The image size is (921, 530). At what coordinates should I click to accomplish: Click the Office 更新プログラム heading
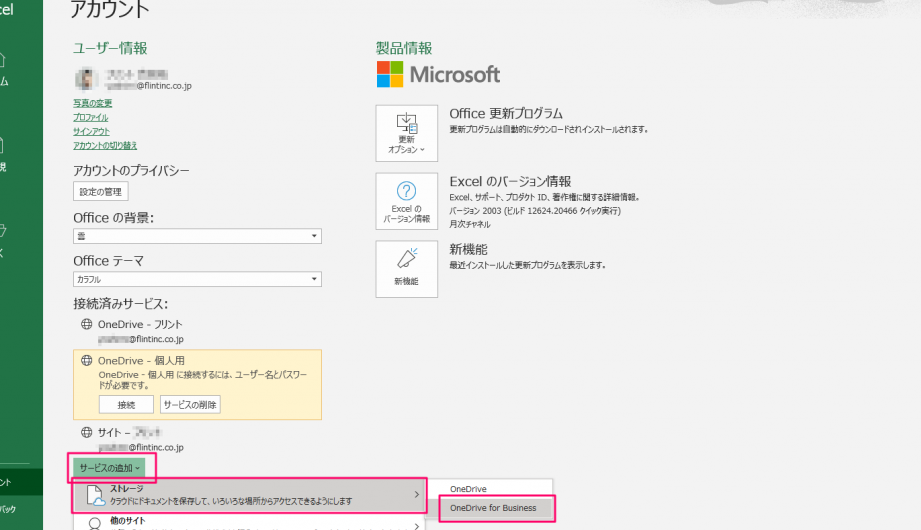point(506,113)
